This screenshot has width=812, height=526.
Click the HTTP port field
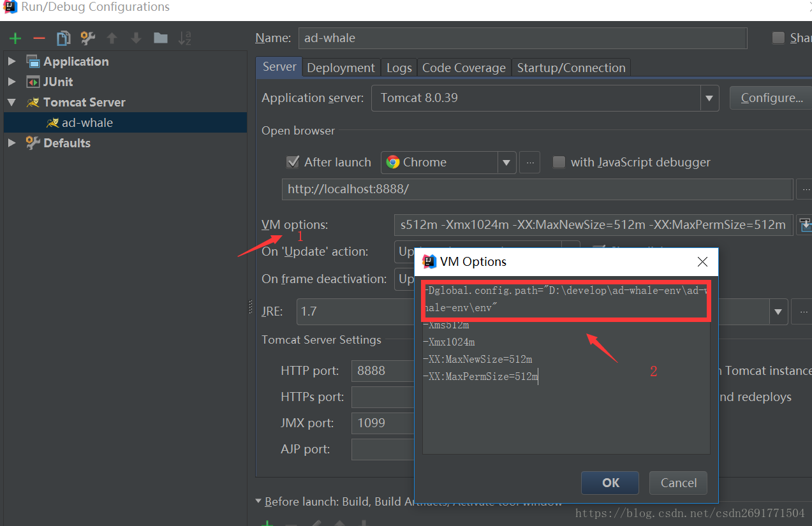(x=383, y=371)
